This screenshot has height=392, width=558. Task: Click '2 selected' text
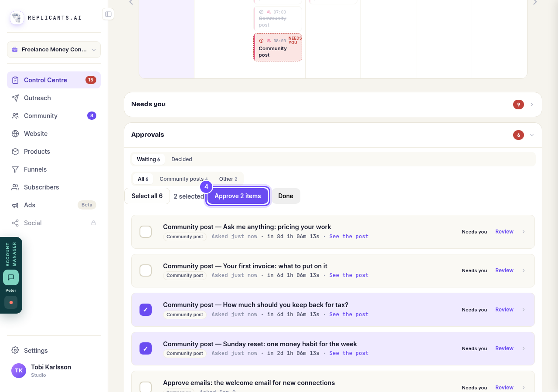point(189,196)
